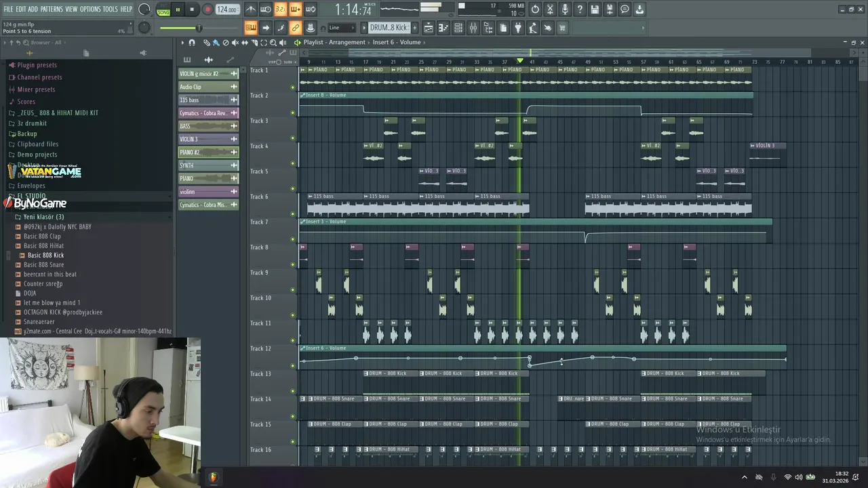Select the playlist mute tool
The image size is (868, 488).
tap(235, 43)
